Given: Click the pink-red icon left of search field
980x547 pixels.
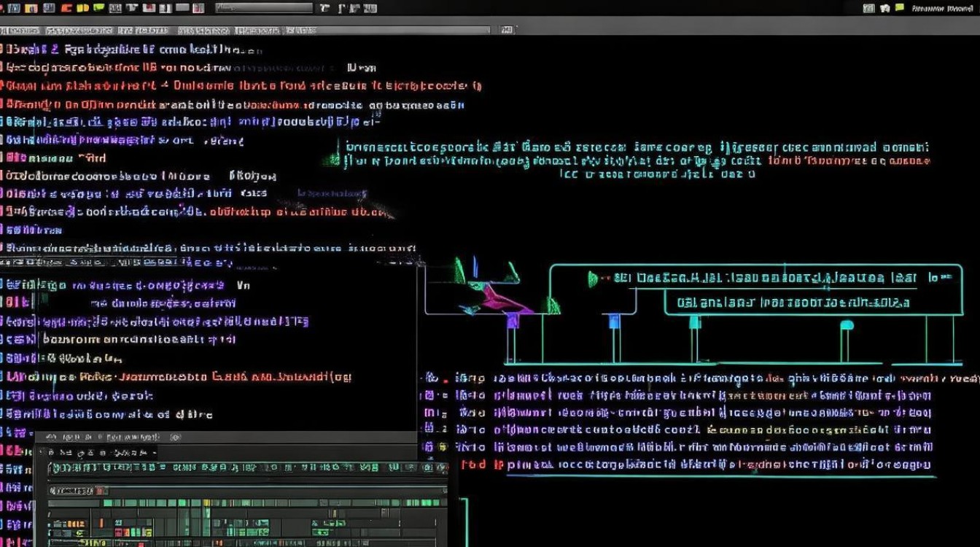Looking at the screenshot, I should [198, 8].
